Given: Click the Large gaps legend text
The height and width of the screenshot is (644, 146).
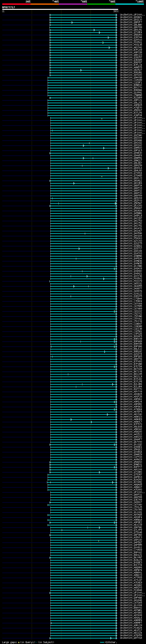Looking at the screenshot, I should [x=10, y=642].
